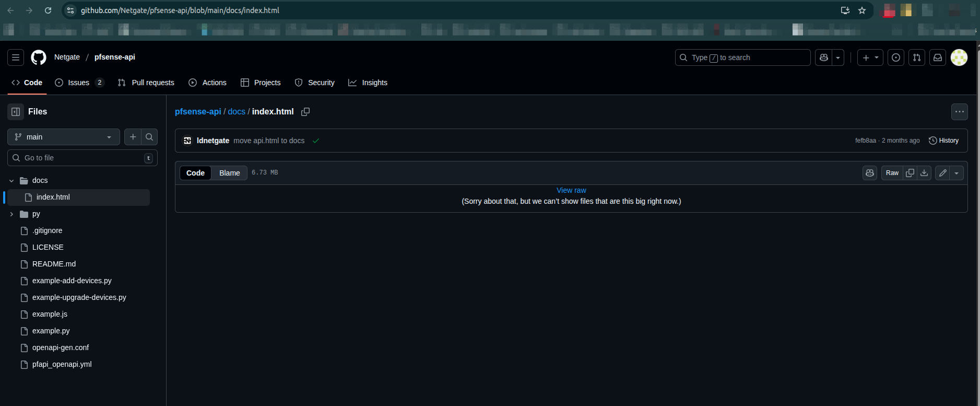Open file History button
This screenshot has height=406, width=980.
943,141
